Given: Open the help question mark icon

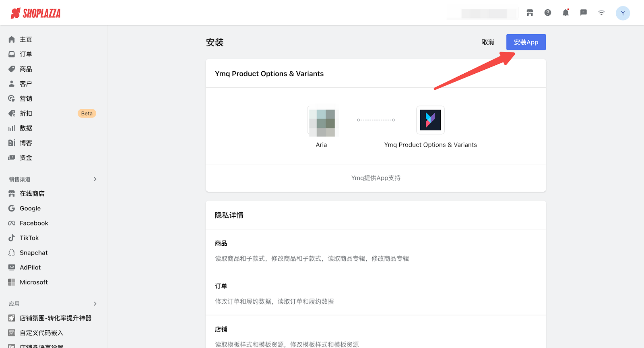Looking at the screenshot, I should pos(548,13).
